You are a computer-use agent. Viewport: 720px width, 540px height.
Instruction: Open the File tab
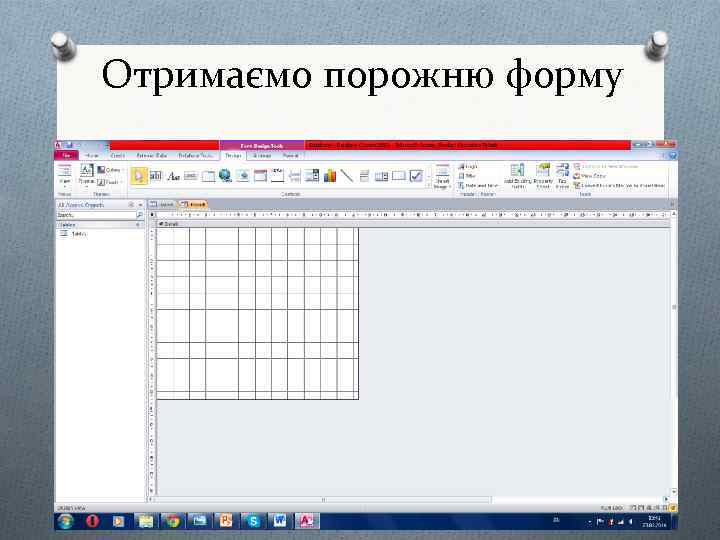pos(67,156)
